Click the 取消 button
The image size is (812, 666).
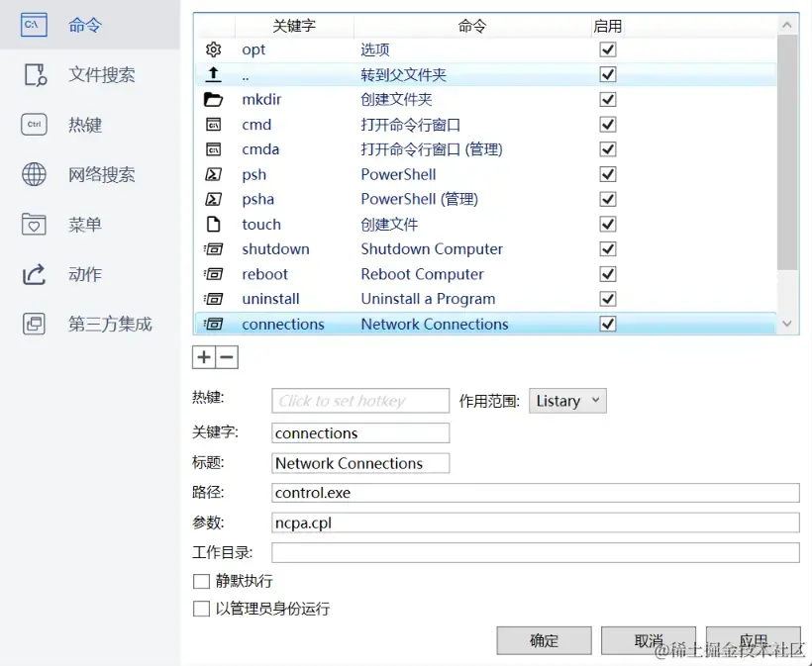coord(649,640)
